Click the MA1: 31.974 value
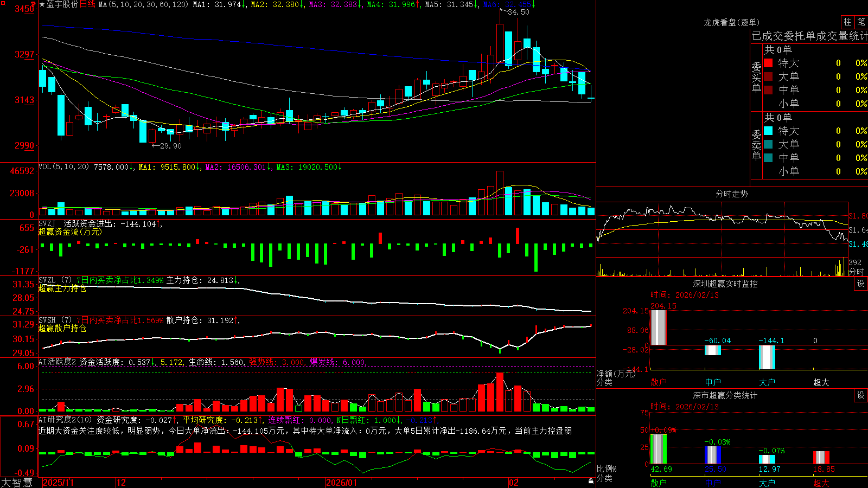 (x=219, y=4)
